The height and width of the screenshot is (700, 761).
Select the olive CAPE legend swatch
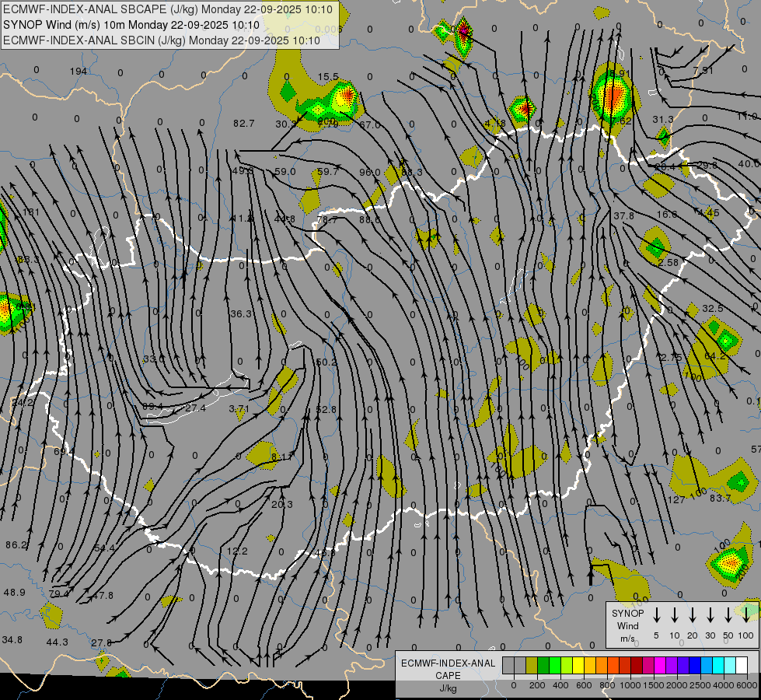point(532,666)
